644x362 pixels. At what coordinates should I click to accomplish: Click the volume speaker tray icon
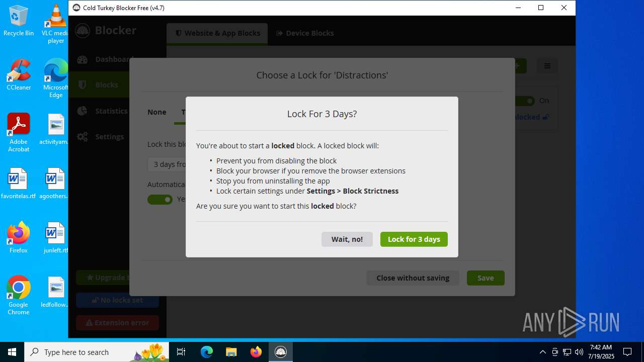pyautogui.click(x=579, y=352)
